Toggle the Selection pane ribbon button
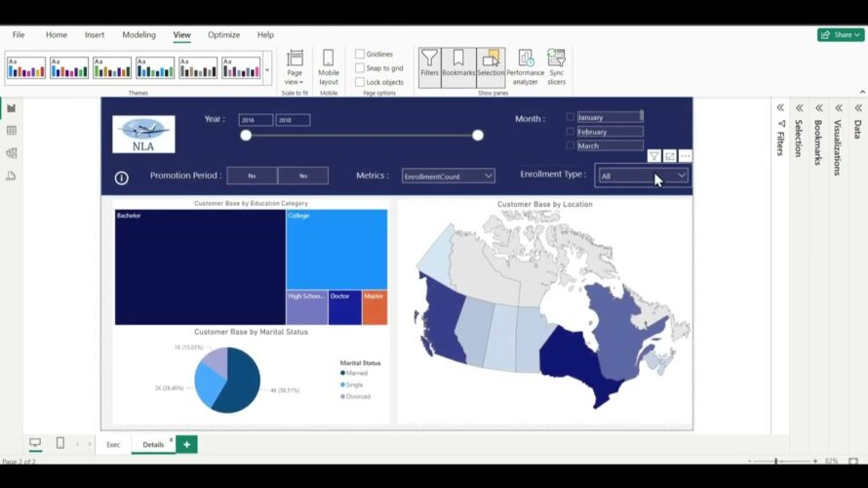 (491, 67)
